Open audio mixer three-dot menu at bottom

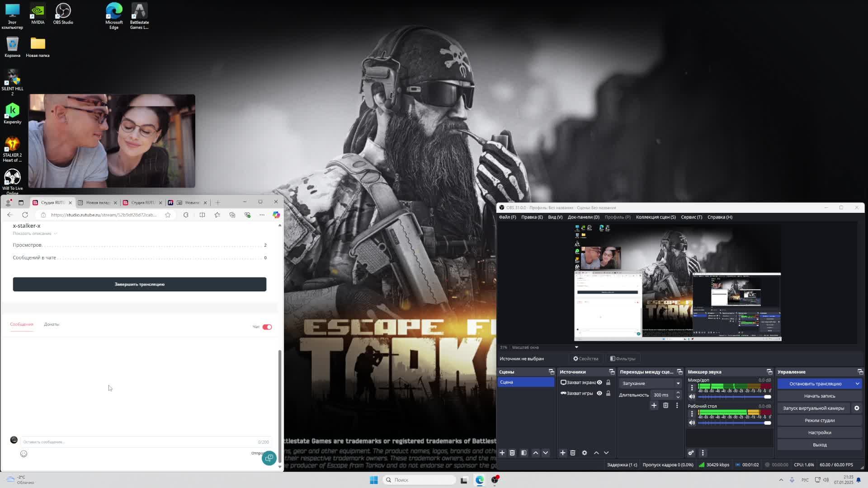[703, 453]
